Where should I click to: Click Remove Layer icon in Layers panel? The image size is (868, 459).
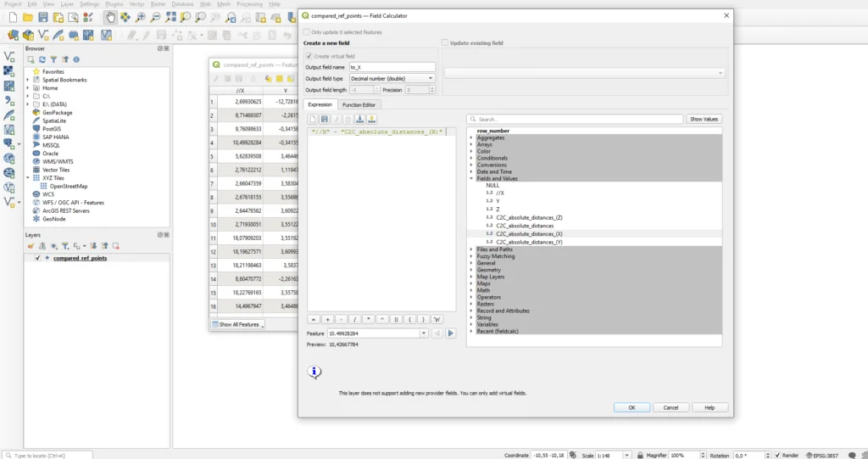[x=115, y=245]
